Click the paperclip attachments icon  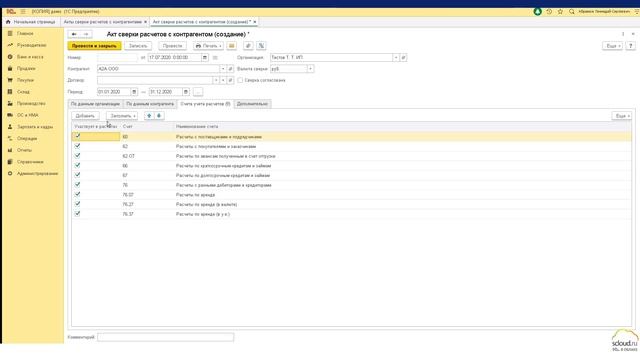pos(248,46)
